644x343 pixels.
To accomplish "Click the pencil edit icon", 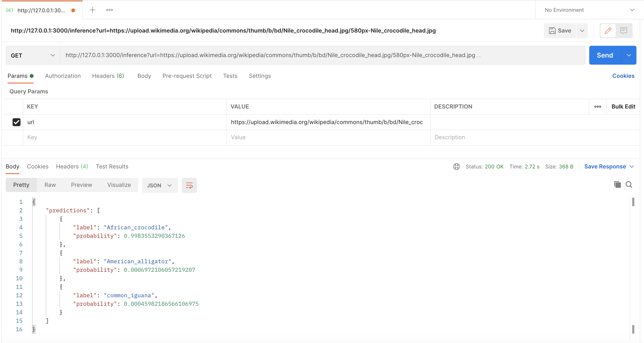I will 608,30.
